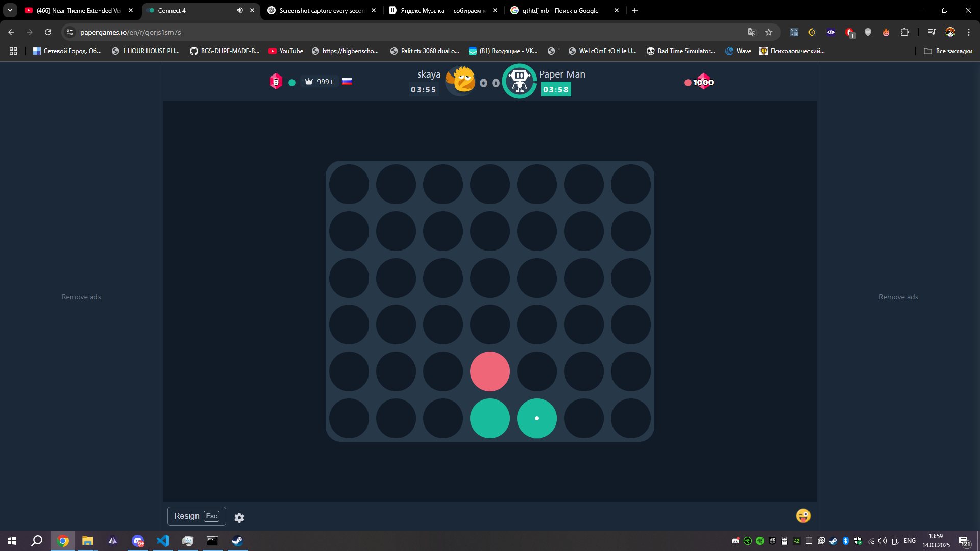Image resolution: width=980 pixels, height=551 pixels.
Task: Click the emoji reaction face icon
Action: click(x=803, y=516)
